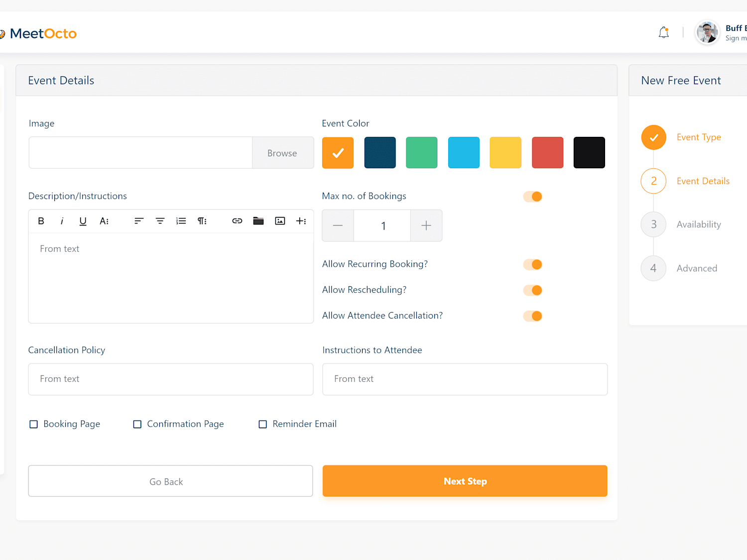This screenshot has width=747, height=560.
Task: Insert image in description editor
Action: pos(280,221)
